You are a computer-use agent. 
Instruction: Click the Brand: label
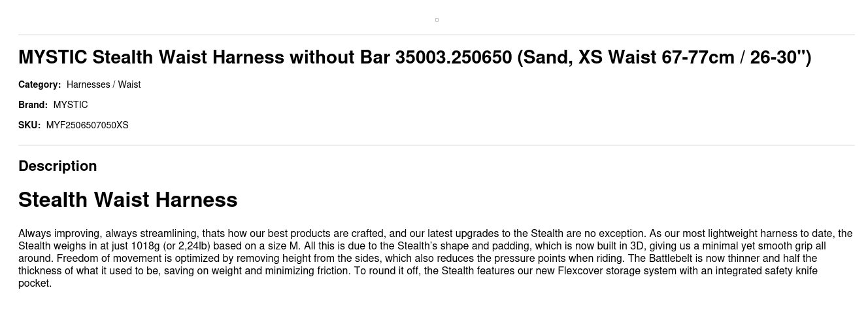[x=33, y=105]
